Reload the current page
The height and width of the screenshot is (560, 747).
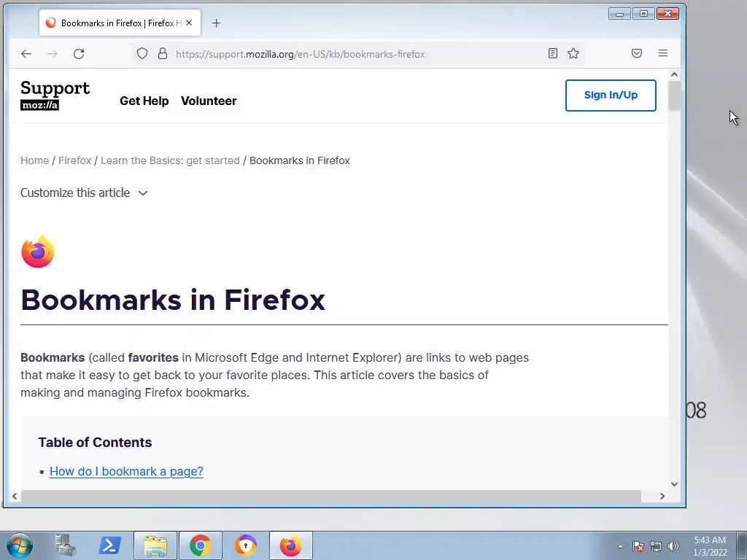[x=79, y=54]
